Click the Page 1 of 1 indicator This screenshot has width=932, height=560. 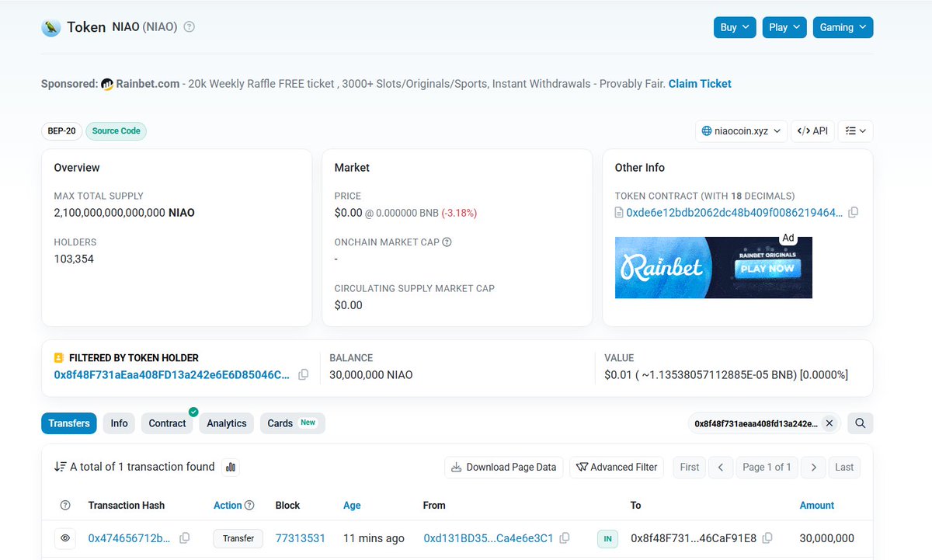click(767, 467)
